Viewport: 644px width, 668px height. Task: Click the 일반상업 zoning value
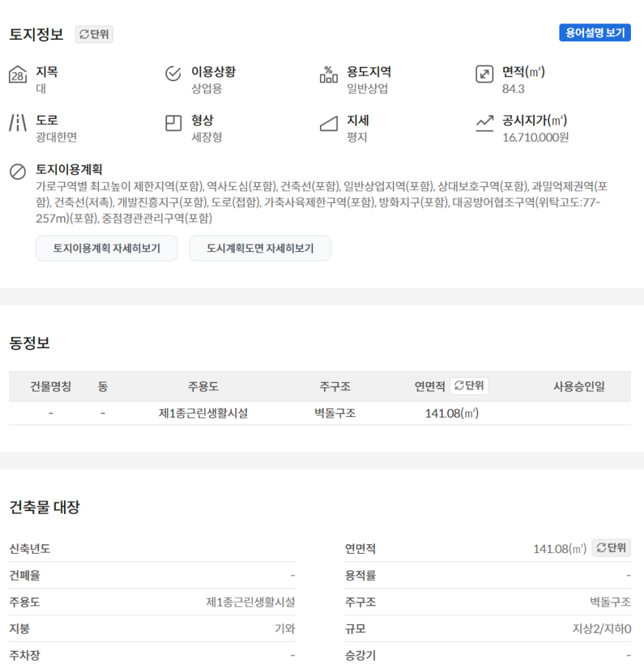tap(367, 89)
